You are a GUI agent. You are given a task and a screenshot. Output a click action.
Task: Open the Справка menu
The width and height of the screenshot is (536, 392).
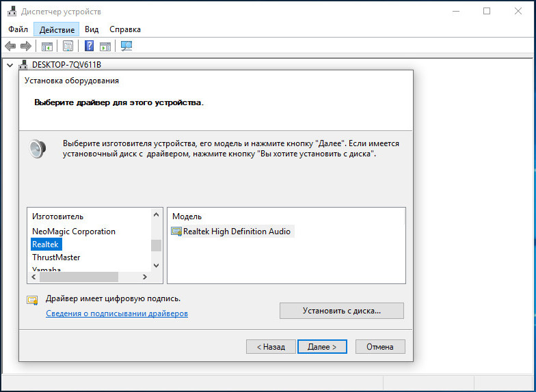[x=125, y=29]
